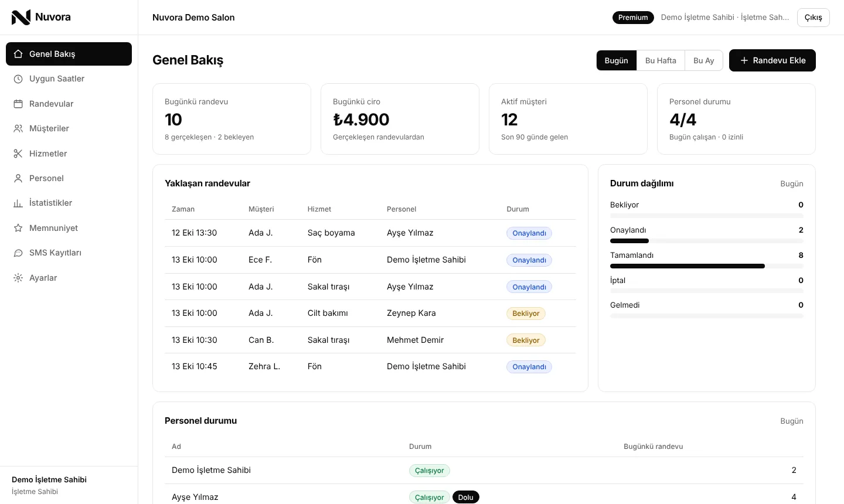Open Ayarlar gear icon
844x504 pixels.
pos(18,278)
